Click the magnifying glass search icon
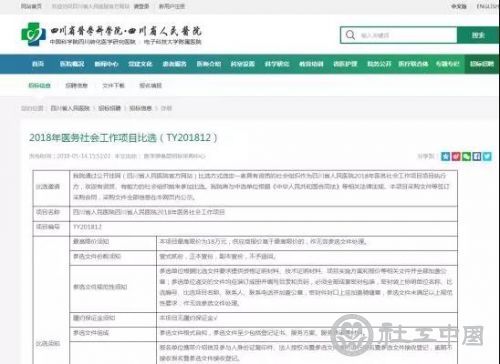 click(x=350, y=35)
